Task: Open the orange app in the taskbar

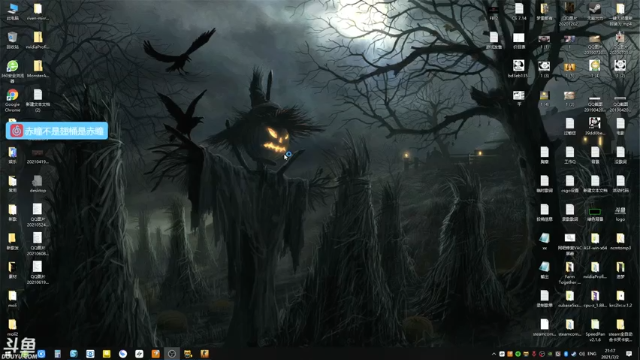Action: click(156, 353)
